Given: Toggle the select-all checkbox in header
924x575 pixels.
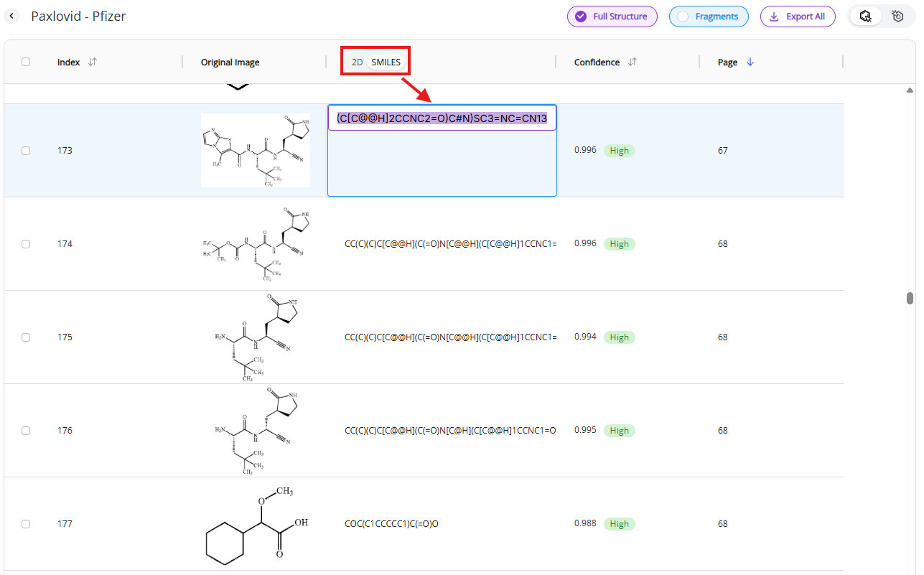Looking at the screenshot, I should tap(26, 62).
